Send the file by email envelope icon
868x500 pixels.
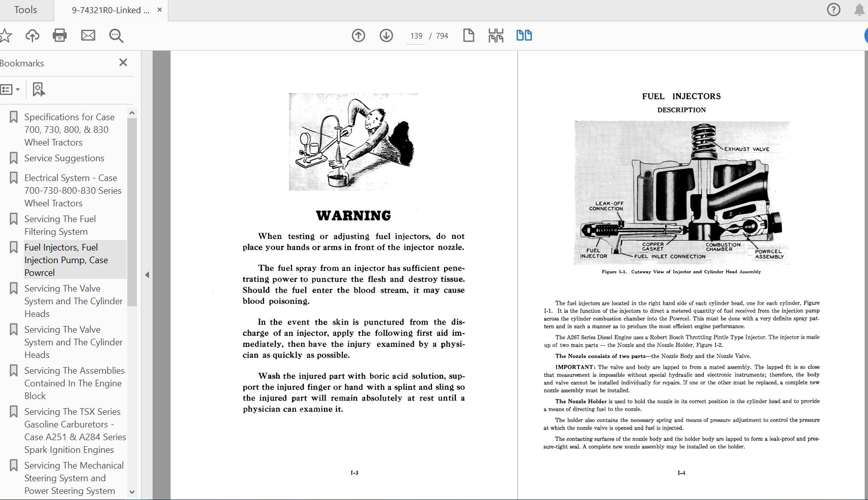[x=88, y=35]
